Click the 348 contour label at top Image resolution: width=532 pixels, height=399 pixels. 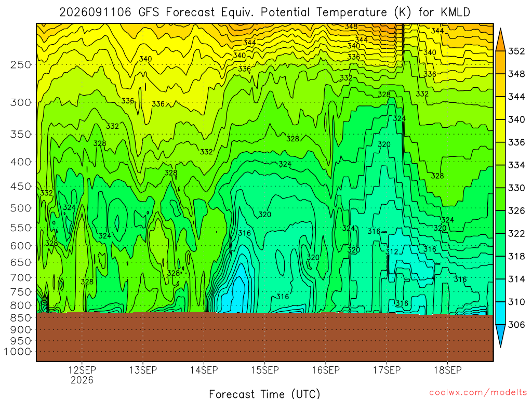(x=351, y=26)
